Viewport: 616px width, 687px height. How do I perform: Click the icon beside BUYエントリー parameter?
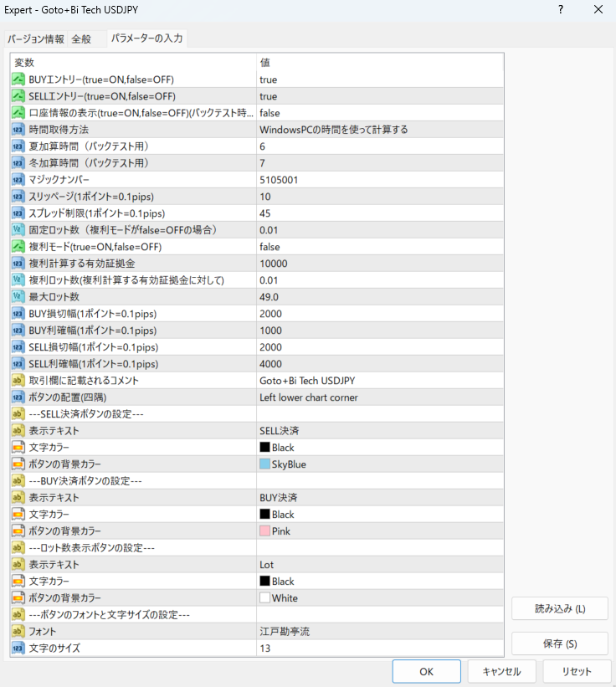pyautogui.click(x=18, y=79)
